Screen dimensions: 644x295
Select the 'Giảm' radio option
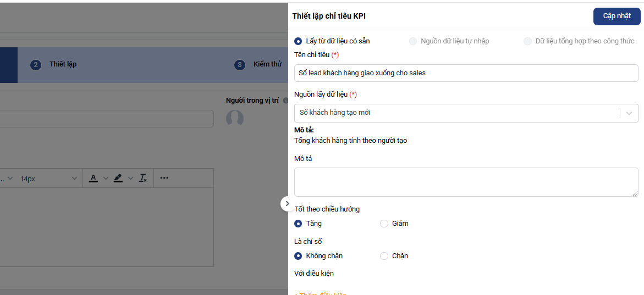[x=384, y=224]
